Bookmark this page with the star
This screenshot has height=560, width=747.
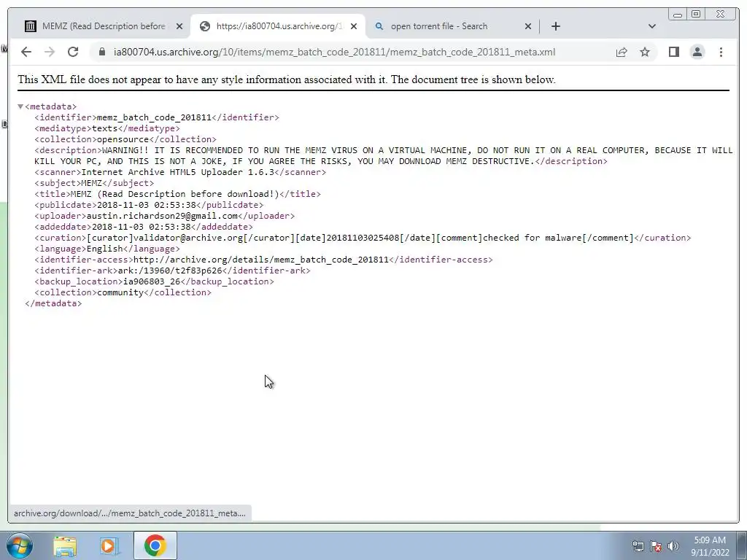pyautogui.click(x=645, y=52)
